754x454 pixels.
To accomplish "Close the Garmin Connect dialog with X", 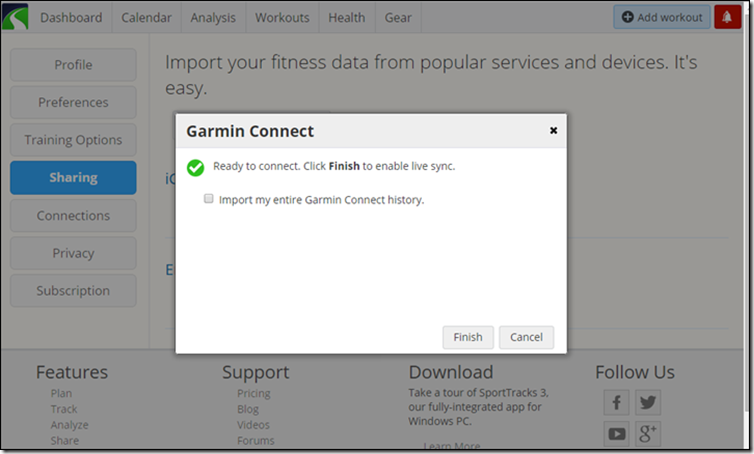I will tap(554, 130).
